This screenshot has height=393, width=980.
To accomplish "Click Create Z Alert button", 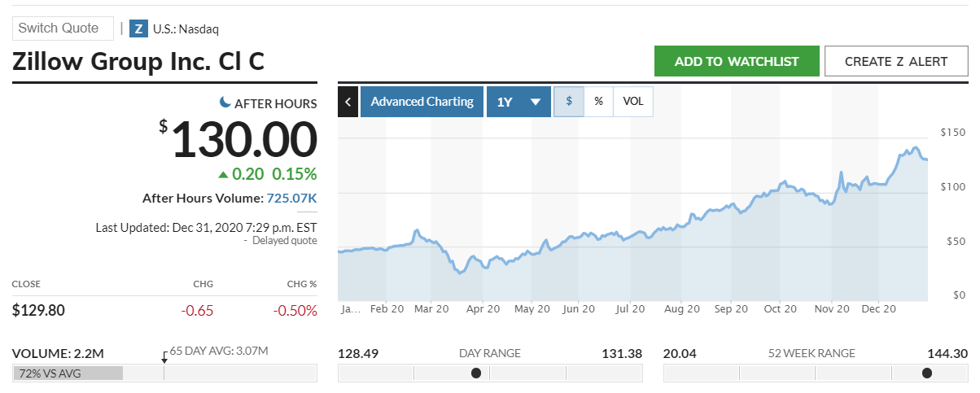I will [896, 61].
